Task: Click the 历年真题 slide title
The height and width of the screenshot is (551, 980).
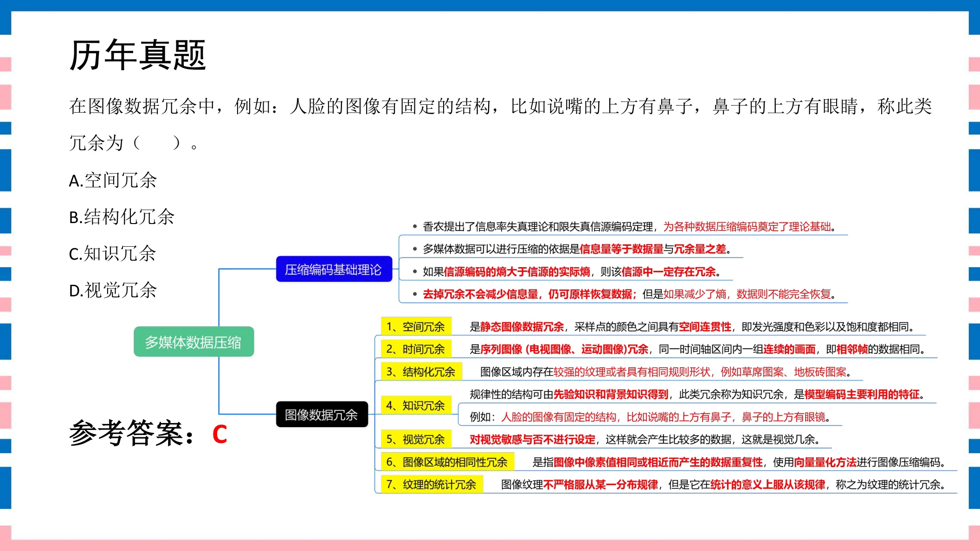Action: coord(138,55)
